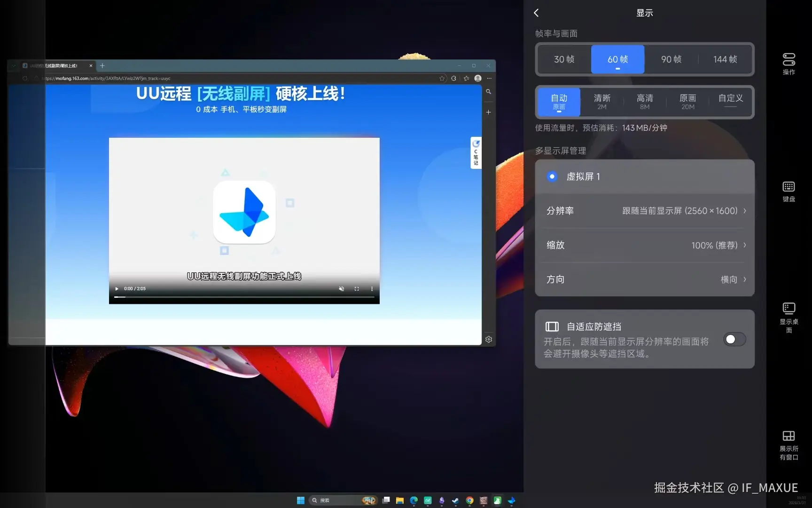Screen dimensions: 812x508
Task: Seek on the video progress bar
Action: coord(244,297)
